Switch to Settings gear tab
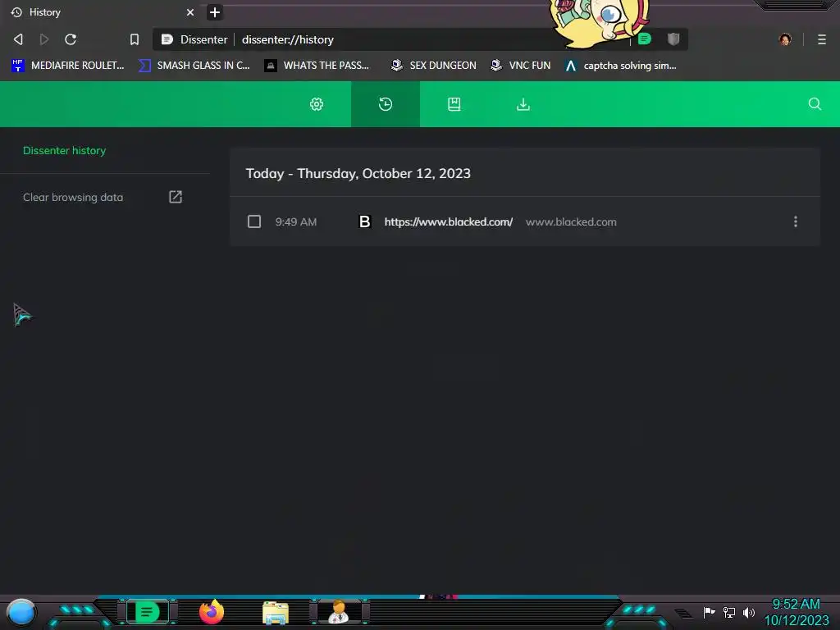Image resolution: width=840 pixels, height=630 pixels. click(x=317, y=104)
